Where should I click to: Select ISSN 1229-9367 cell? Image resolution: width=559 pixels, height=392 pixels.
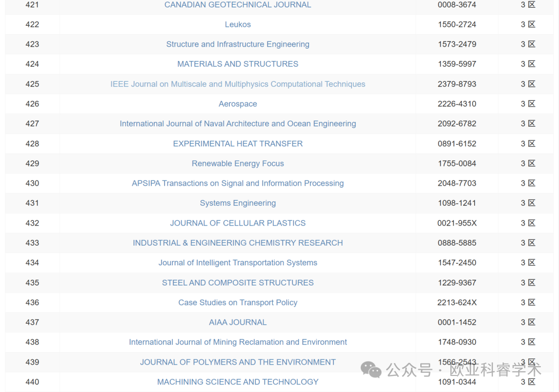[x=457, y=283]
